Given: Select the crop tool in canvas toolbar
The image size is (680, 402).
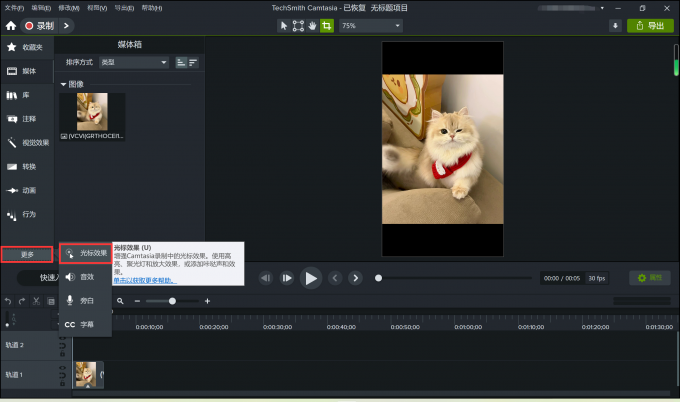Looking at the screenshot, I should (326, 25).
